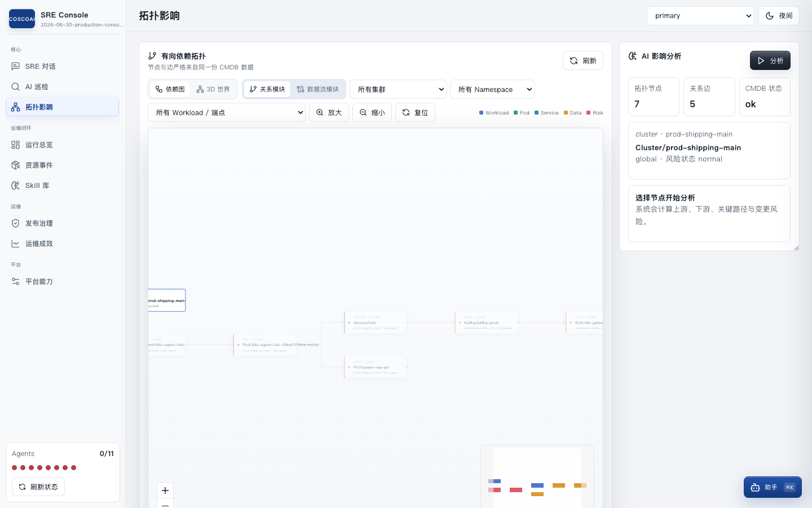Open SRE 对话 chat icon in sidebar
This screenshot has width=812, height=508.
16,67
